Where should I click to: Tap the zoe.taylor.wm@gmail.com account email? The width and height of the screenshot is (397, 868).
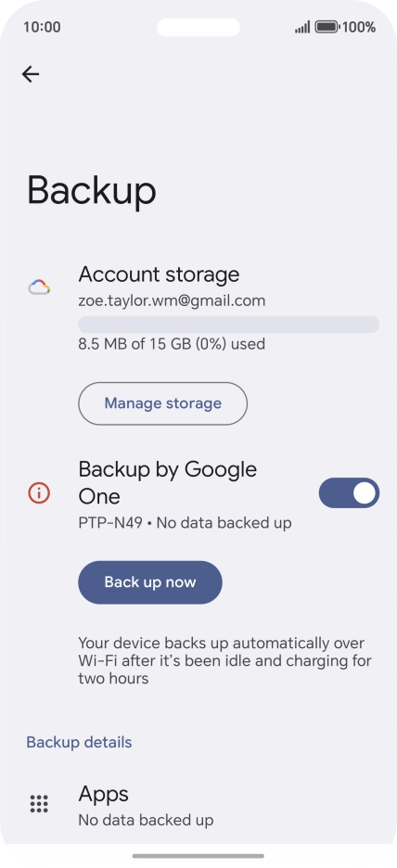coord(172,300)
